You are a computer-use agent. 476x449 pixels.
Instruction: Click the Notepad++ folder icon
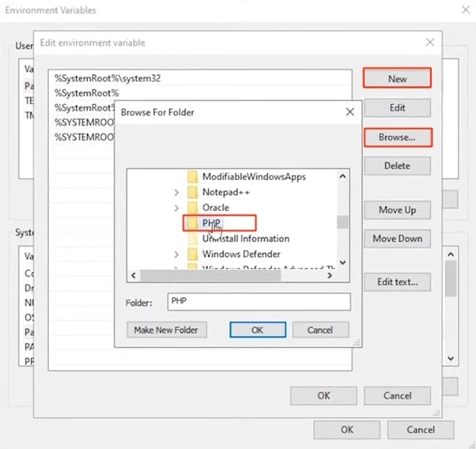click(192, 192)
